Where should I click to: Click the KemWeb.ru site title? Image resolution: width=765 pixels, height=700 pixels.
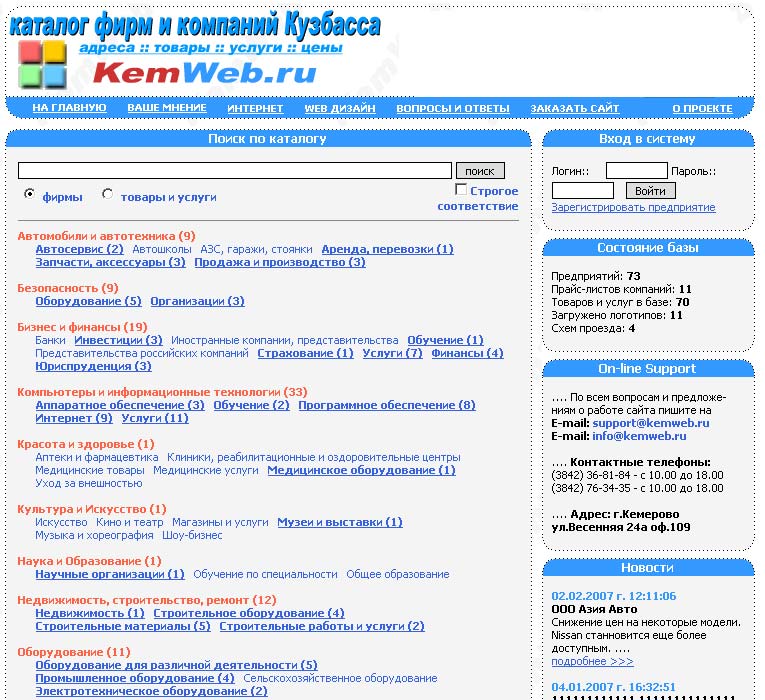[x=204, y=73]
